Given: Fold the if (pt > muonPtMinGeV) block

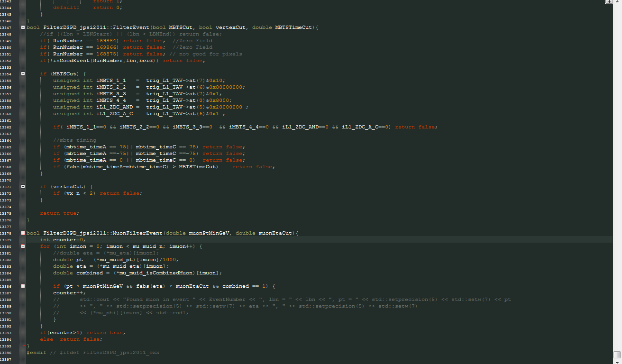Looking at the screenshot, I should [23, 286].
